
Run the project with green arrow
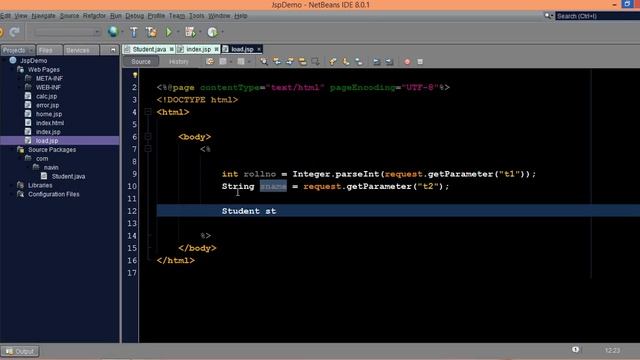169,32
